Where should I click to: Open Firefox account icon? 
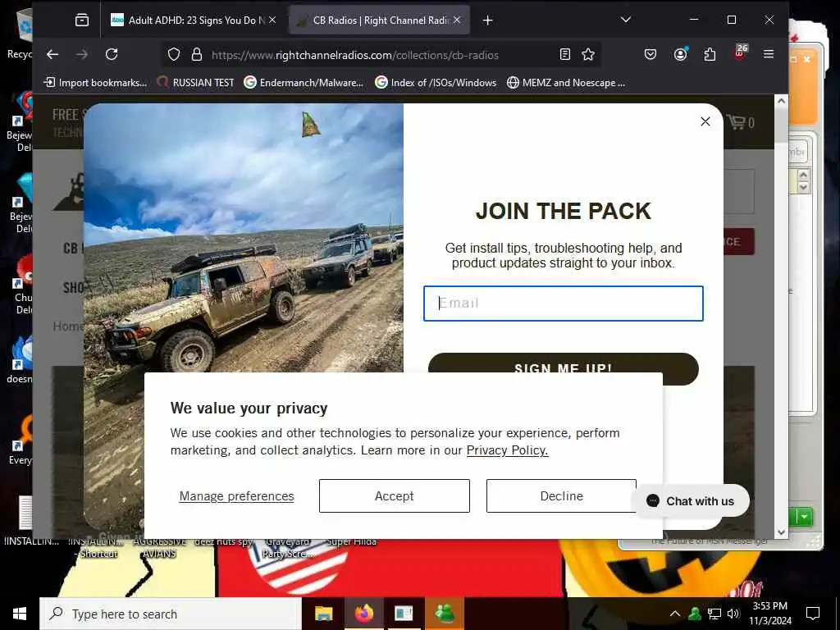click(680, 54)
